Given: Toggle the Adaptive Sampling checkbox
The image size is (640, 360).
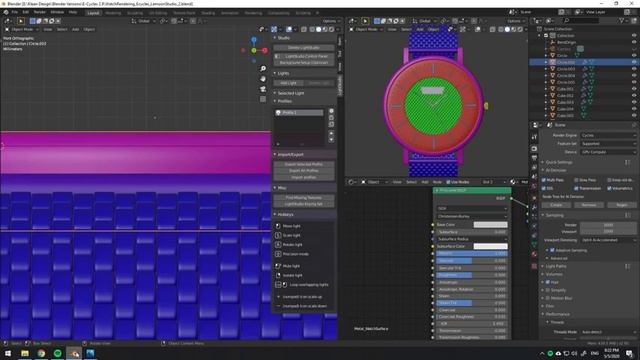Looking at the screenshot, I should tap(552, 250).
